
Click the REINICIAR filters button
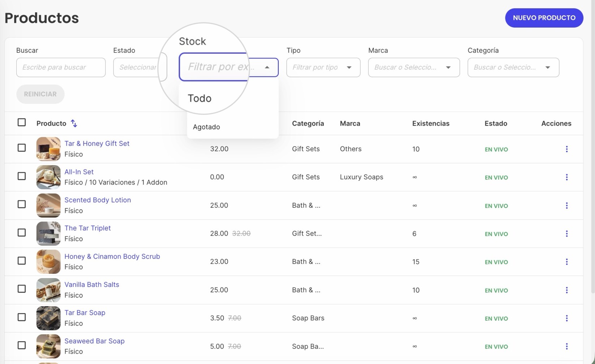pos(40,94)
